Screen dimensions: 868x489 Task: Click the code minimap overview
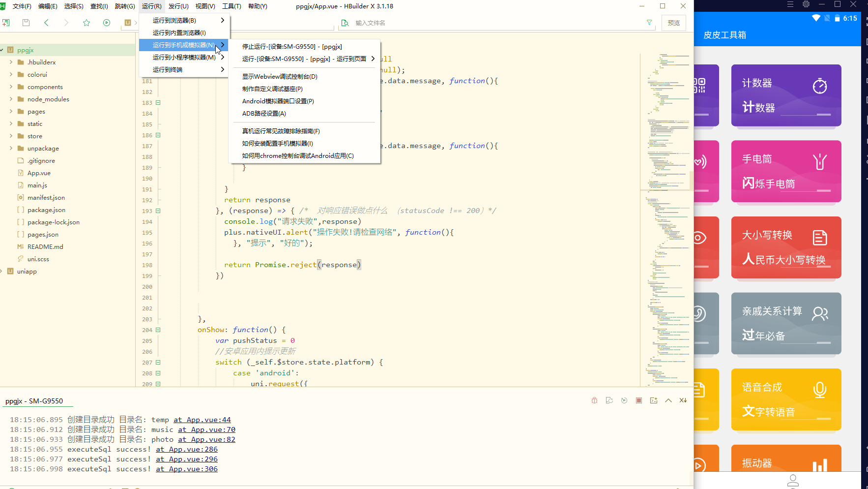[x=667, y=219]
